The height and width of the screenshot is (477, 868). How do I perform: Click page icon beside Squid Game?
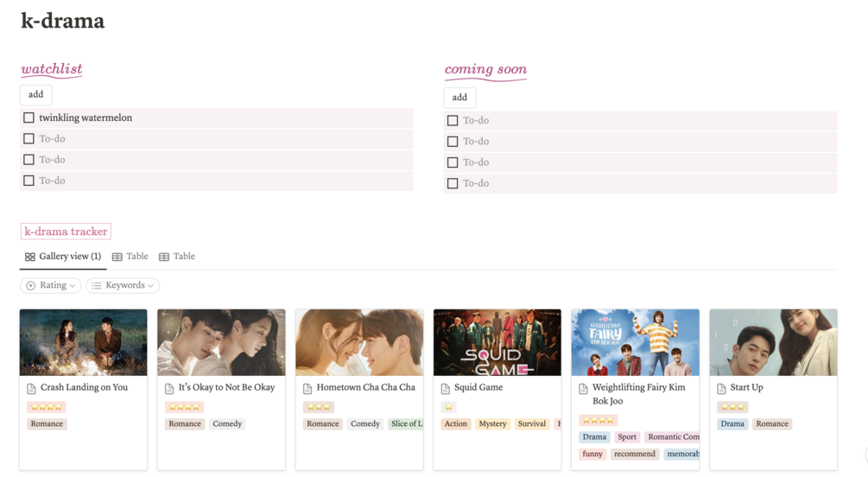445,389
